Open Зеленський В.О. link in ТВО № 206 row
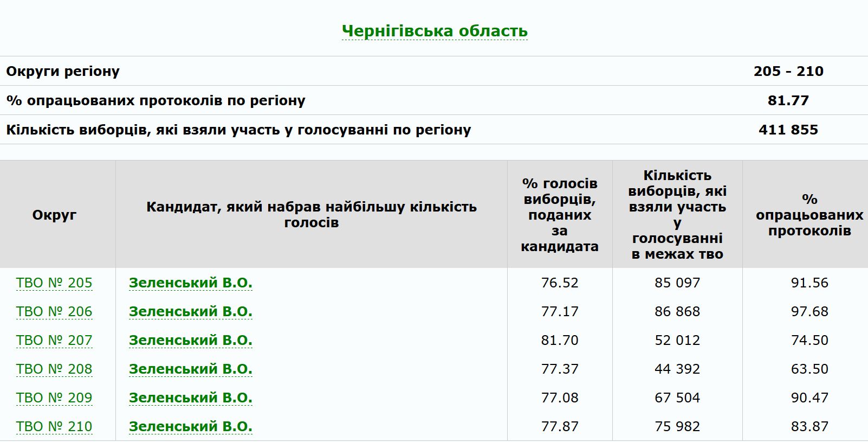Image resolution: width=868 pixels, height=442 pixels. [x=190, y=312]
